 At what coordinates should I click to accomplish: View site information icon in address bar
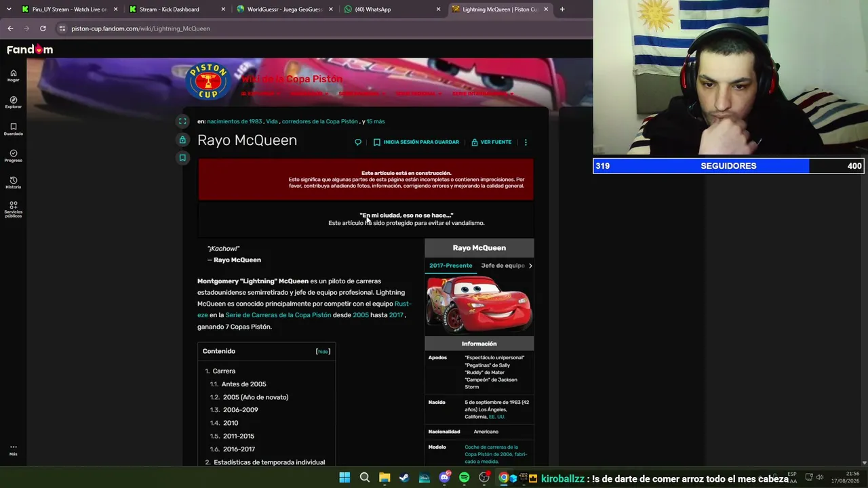62,28
